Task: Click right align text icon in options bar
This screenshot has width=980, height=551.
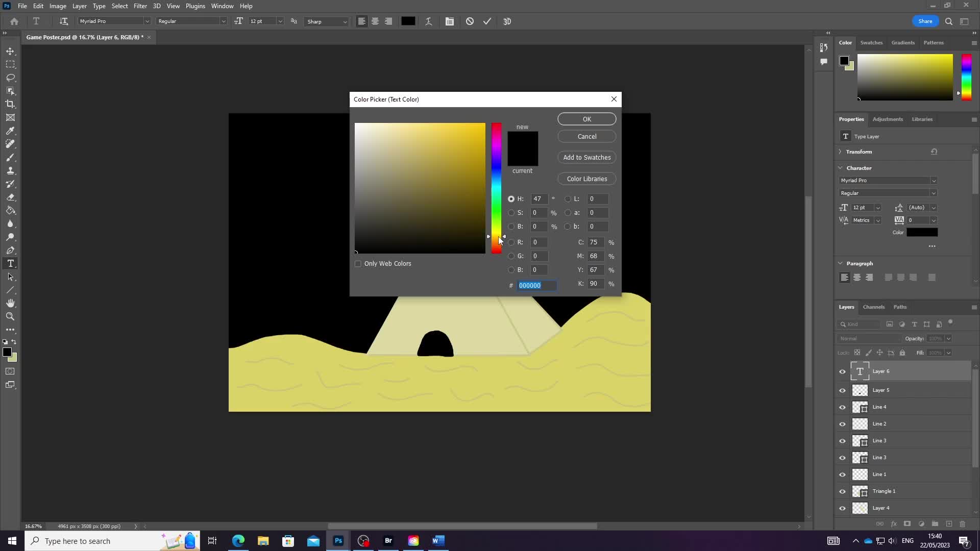Action: 388,21
